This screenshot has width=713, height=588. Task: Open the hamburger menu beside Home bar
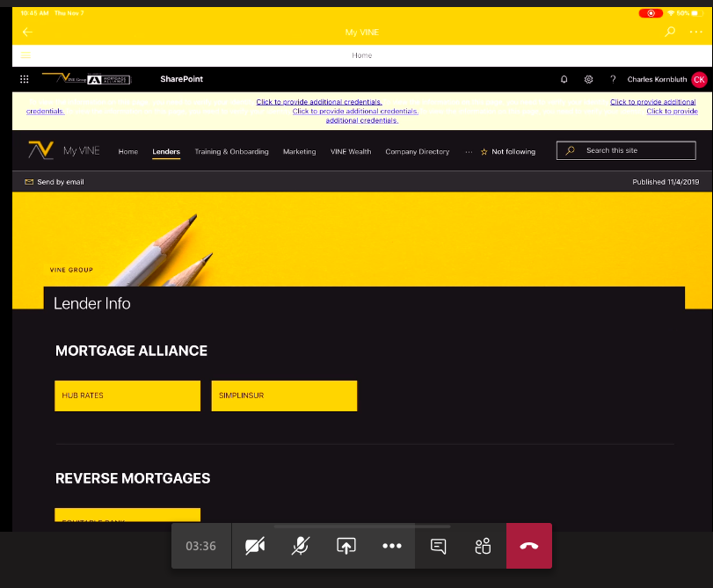tap(25, 55)
